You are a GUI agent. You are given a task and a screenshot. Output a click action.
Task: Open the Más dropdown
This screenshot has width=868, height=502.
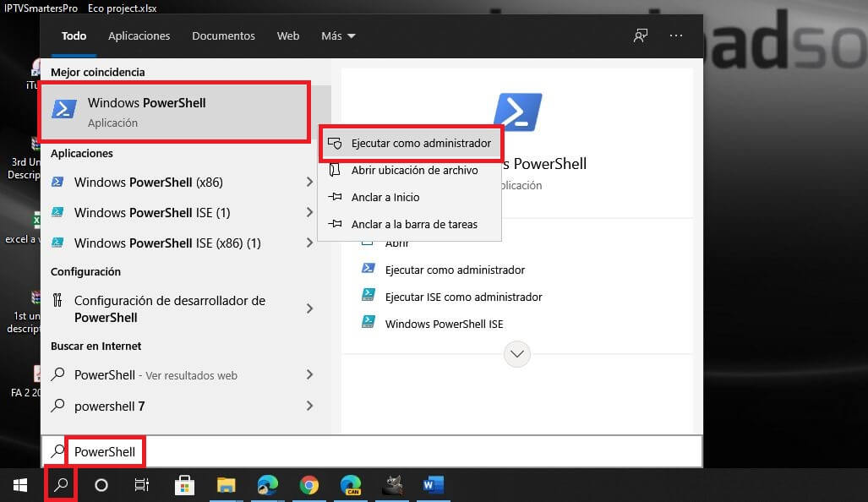pos(338,36)
